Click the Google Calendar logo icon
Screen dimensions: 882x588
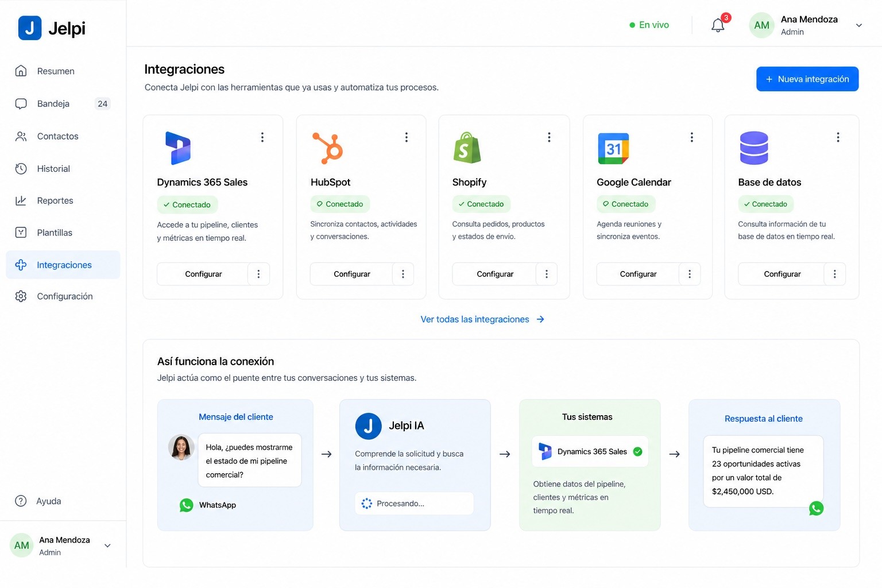613,149
